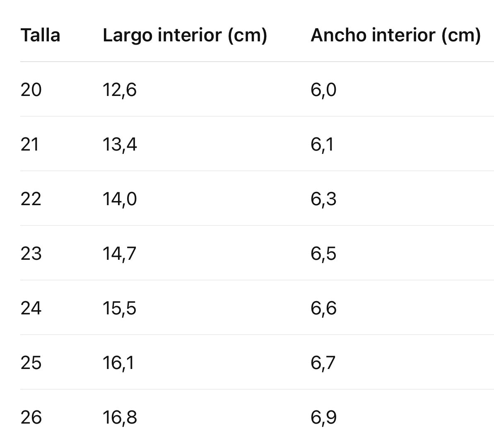Click the 6,5 width value
This screenshot has height=448, width=494.
pos(323,254)
